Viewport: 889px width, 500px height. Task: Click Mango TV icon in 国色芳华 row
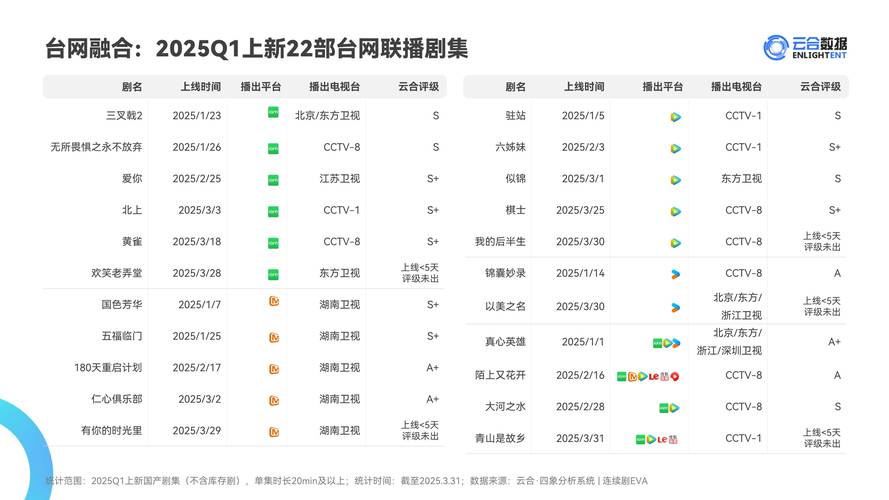(274, 301)
